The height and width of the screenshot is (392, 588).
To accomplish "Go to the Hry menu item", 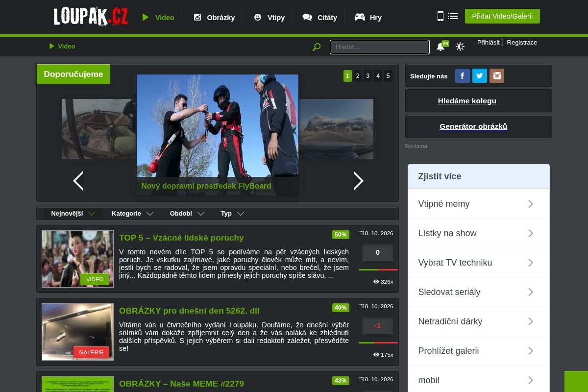I will click(x=368, y=17).
